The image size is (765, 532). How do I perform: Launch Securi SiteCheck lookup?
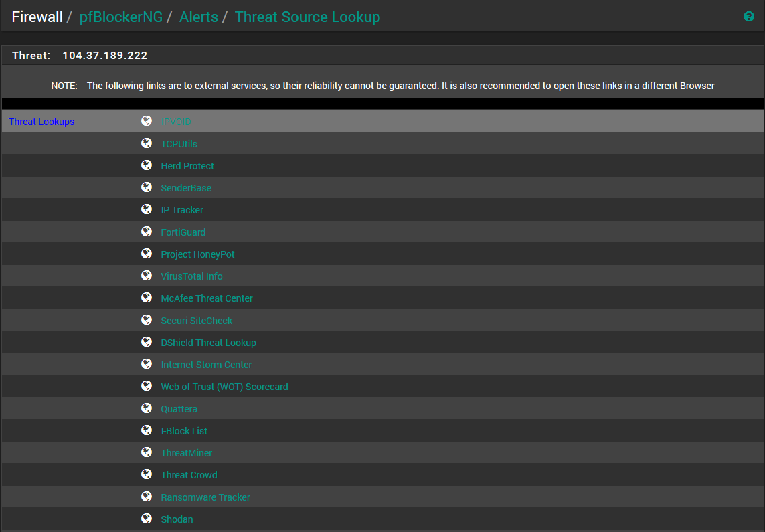coord(197,321)
